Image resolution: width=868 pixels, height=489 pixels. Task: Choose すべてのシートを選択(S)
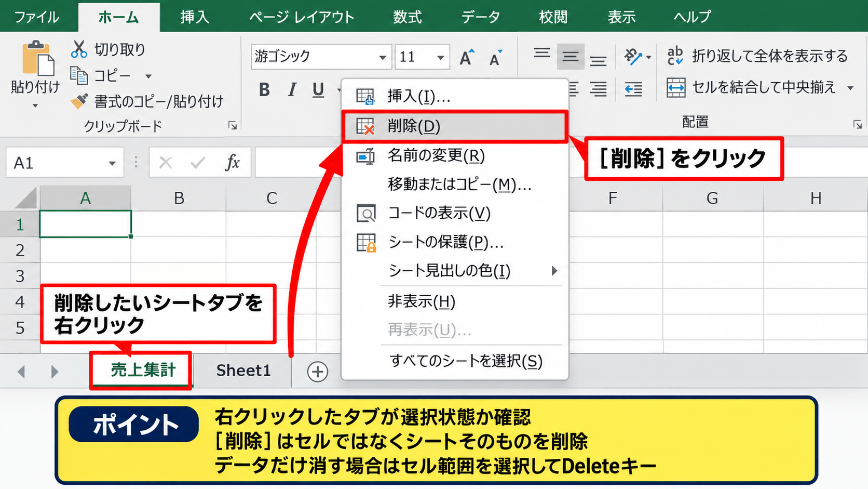tap(455, 361)
